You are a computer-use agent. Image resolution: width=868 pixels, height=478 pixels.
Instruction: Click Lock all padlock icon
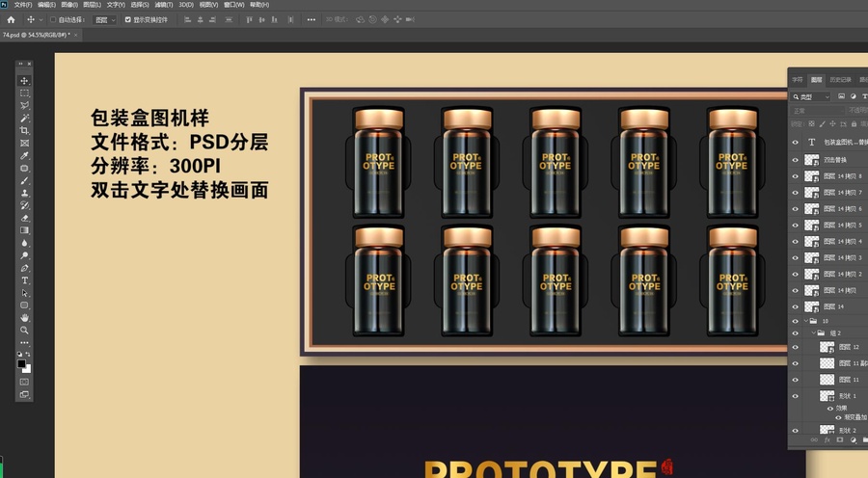[x=854, y=124]
